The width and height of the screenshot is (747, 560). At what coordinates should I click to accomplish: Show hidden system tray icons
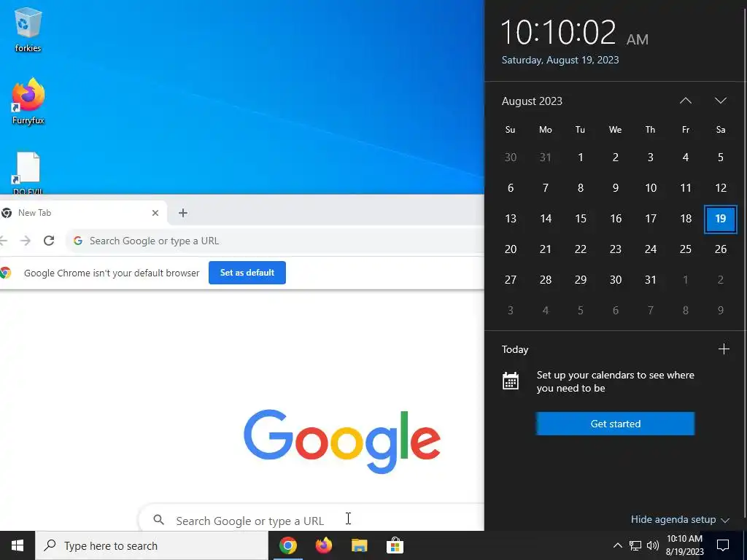pos(617,545)
